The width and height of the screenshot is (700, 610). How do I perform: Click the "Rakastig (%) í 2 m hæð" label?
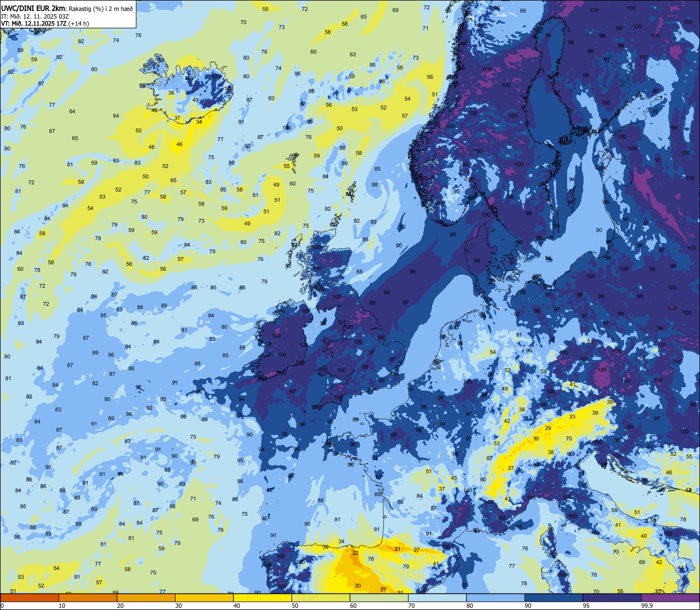(x=101, y=8)
